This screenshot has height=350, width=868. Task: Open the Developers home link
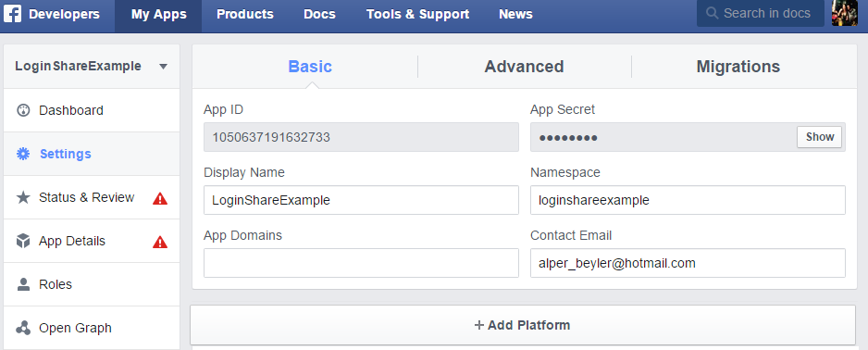click(64, 14)
